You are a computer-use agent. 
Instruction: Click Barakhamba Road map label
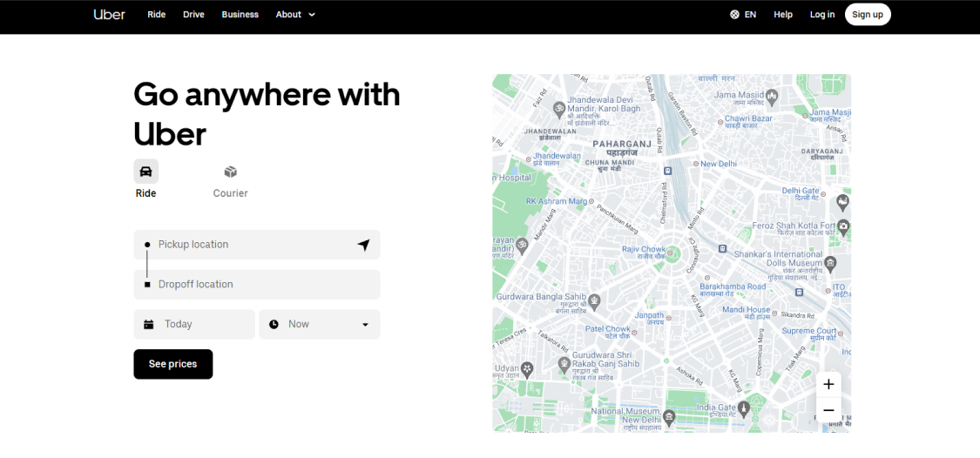[x=733, y=286]
